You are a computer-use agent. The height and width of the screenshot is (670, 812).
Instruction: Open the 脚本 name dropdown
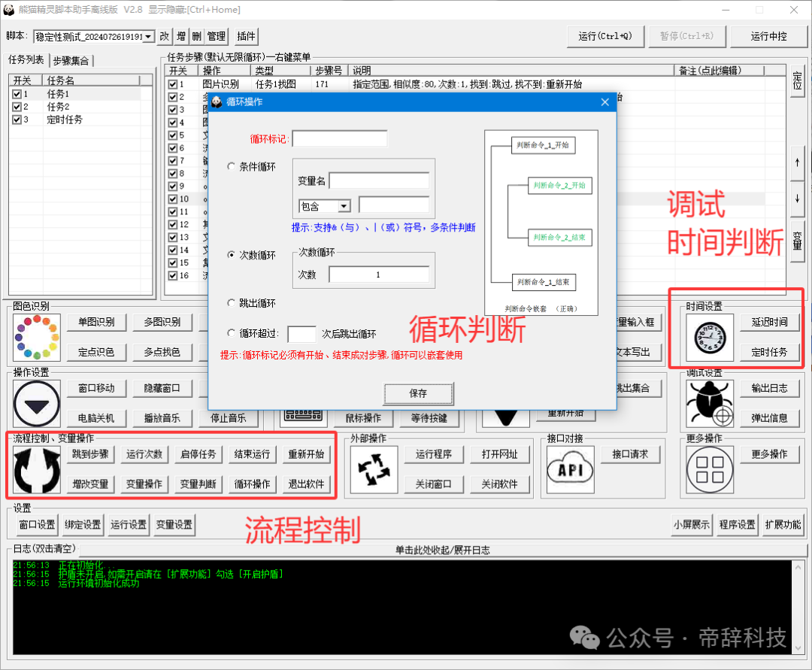point(147,36)
